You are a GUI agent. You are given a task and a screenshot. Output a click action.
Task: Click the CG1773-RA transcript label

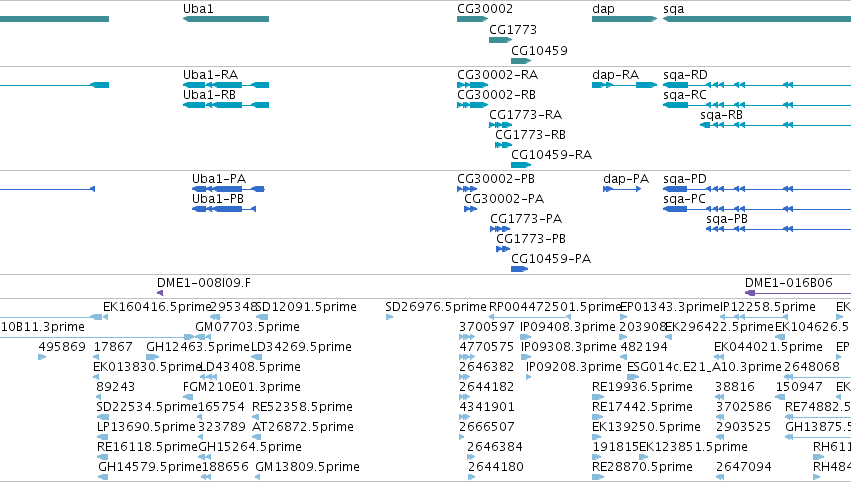click(x=525, y=115)
